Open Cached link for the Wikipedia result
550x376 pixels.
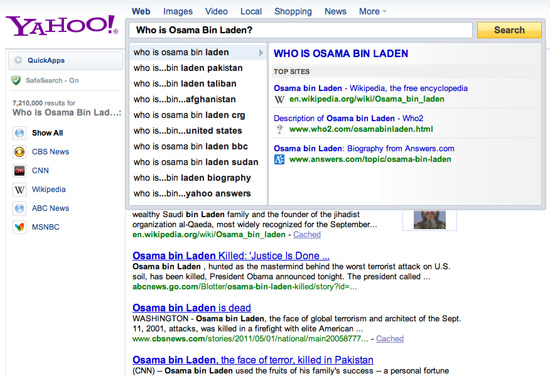307,235
